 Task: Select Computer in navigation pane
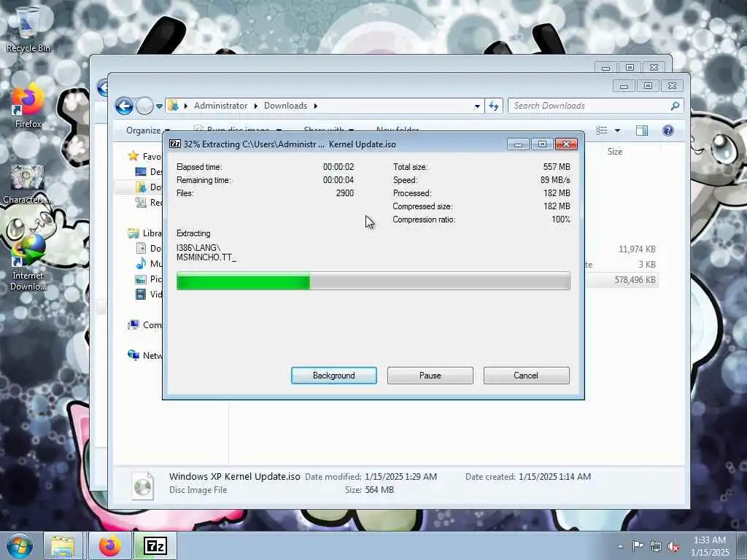tap(145, 324)
